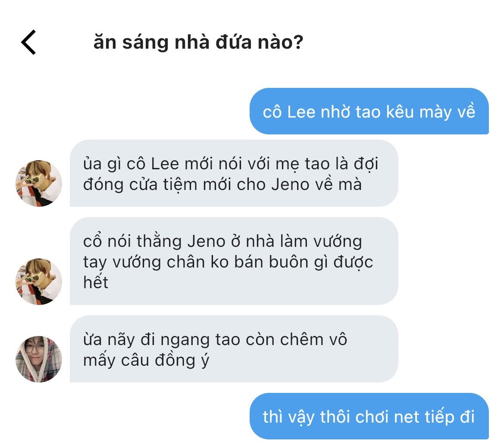
Task: Go back using the left arrow
Action: 28,43
